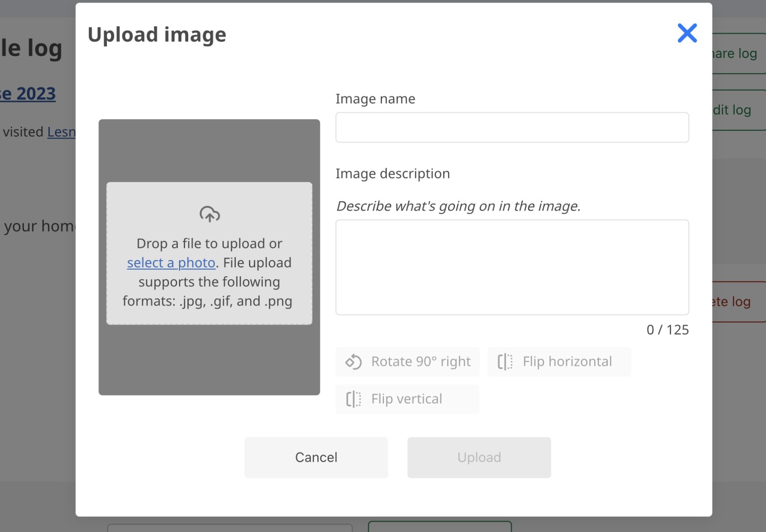Choose Flip vertical button text

(x=406, y=399)
